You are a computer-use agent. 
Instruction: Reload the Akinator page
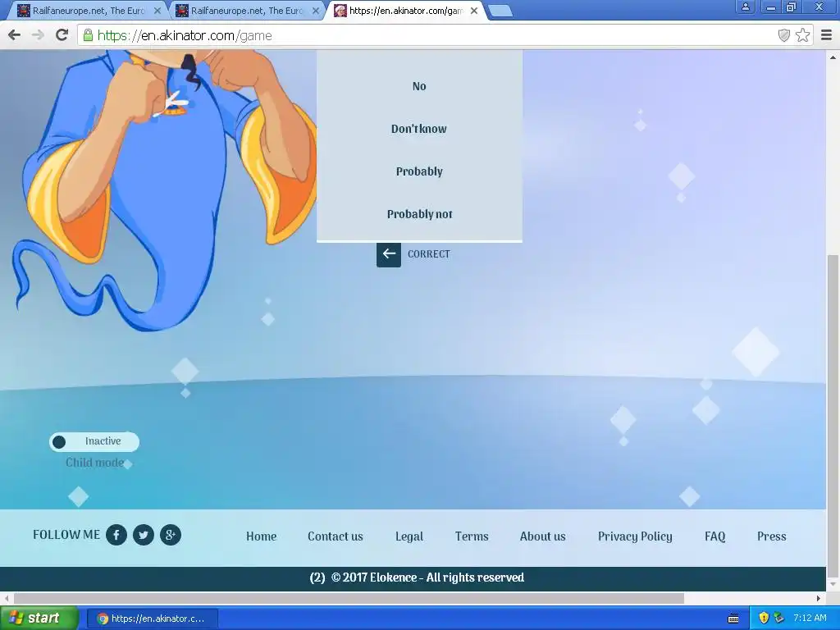click(x=62, y=35)
